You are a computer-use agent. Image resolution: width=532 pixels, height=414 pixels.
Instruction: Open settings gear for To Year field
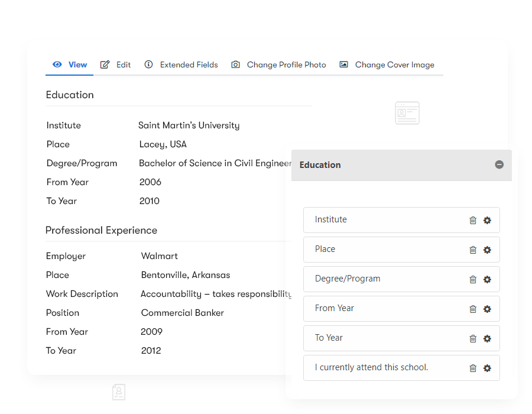click(487, 339)
